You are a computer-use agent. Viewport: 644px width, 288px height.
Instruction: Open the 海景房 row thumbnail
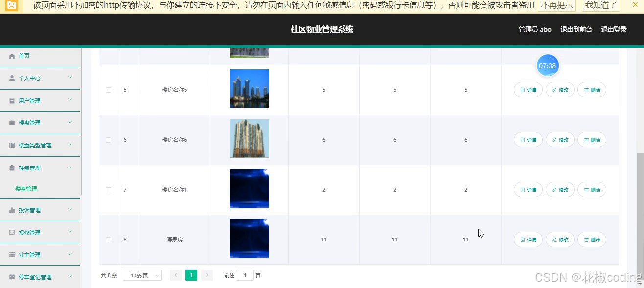point(250,239)
